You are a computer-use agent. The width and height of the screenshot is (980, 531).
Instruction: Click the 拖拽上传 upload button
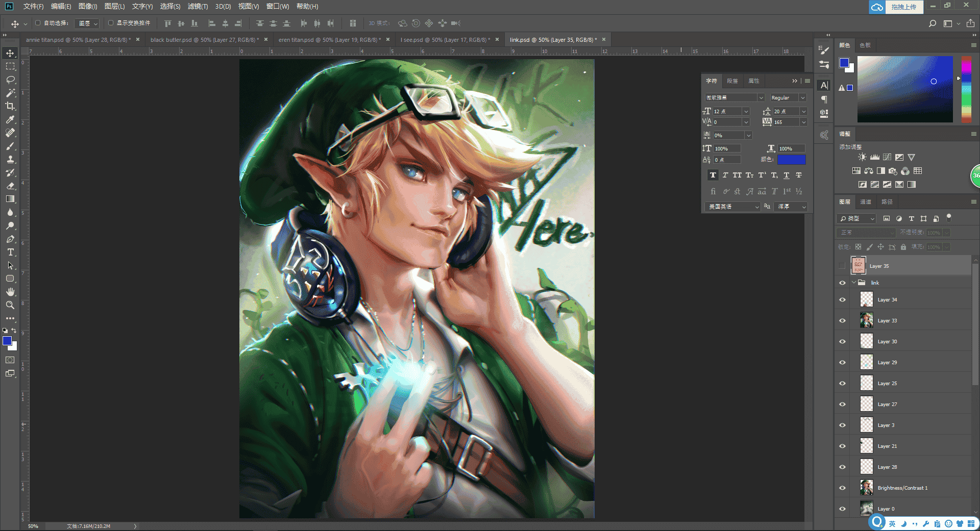[x=904, y=7]
